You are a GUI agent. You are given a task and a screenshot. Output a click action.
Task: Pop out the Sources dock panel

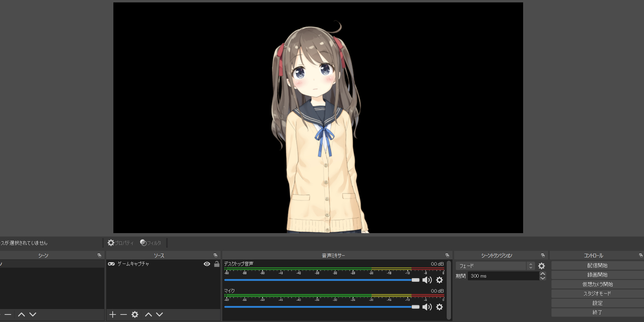215,255
